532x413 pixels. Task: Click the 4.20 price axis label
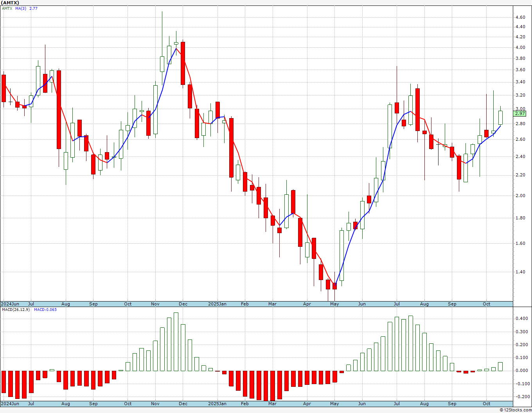coord(520,37)
